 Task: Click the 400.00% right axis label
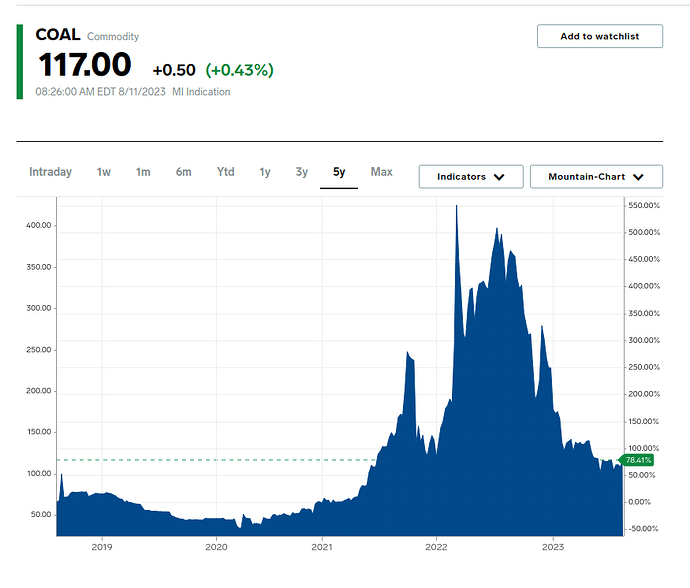[644, 286]
